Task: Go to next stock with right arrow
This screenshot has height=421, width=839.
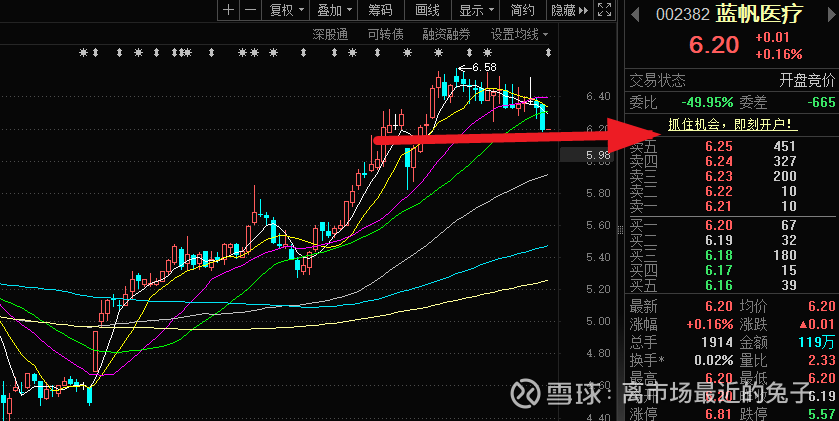Action: pos(833,14)
